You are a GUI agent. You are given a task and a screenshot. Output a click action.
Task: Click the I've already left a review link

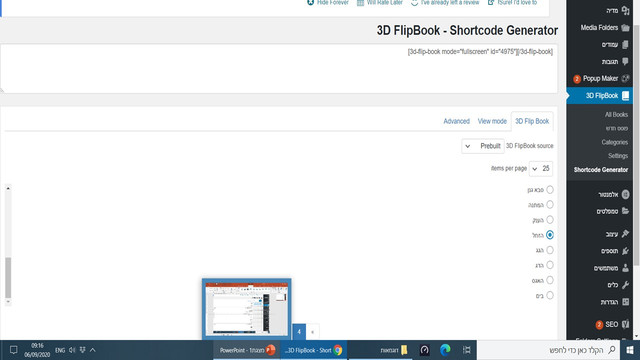click(445, 2)
